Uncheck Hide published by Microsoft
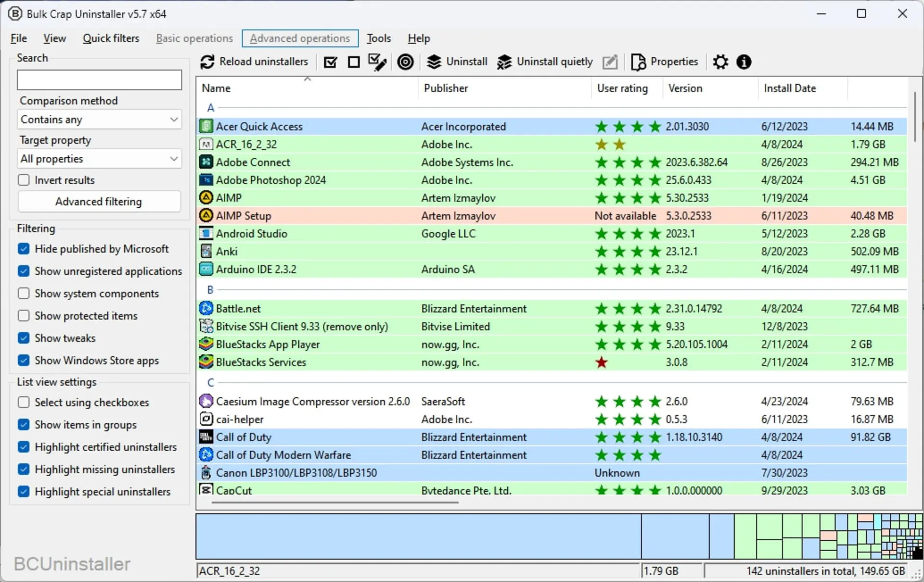924x582 pixels. (24, 249)
